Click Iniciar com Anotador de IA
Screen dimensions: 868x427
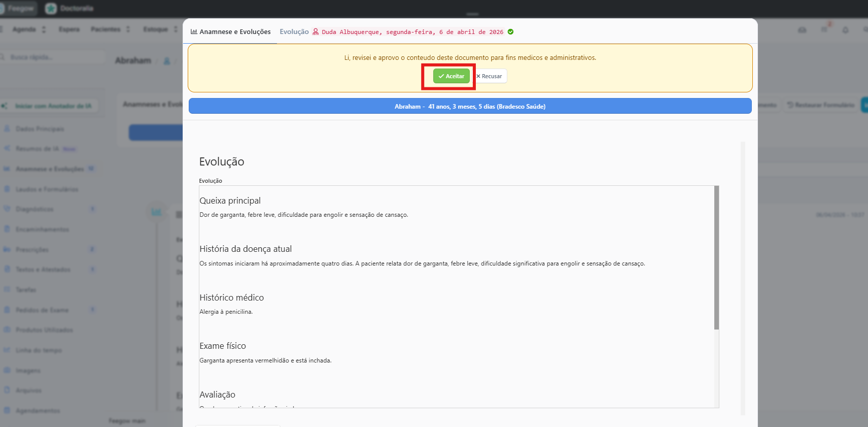pos(49,106)
